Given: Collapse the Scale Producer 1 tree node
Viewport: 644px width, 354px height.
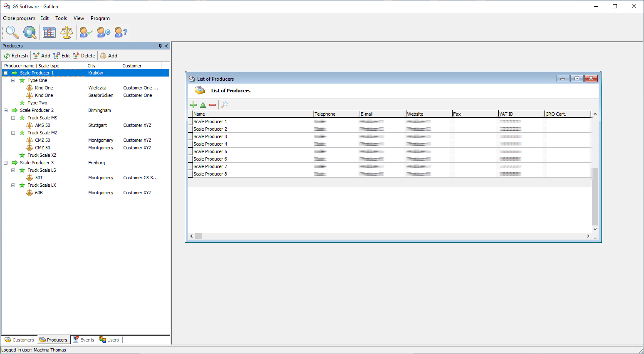Looking at the screenshot, I should 6,73.
